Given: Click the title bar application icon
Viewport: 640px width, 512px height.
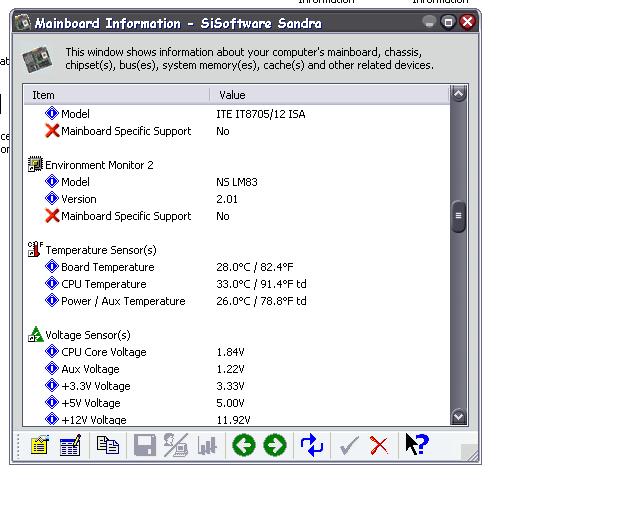Looking at the screenshot, I should pyautogui.click(x=23, y=22).
